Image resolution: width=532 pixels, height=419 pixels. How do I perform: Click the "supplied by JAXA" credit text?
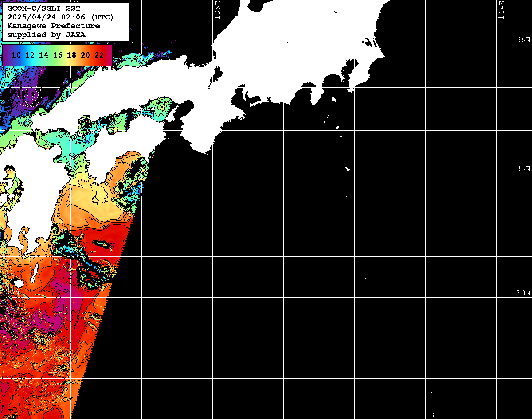coord(47,35)
